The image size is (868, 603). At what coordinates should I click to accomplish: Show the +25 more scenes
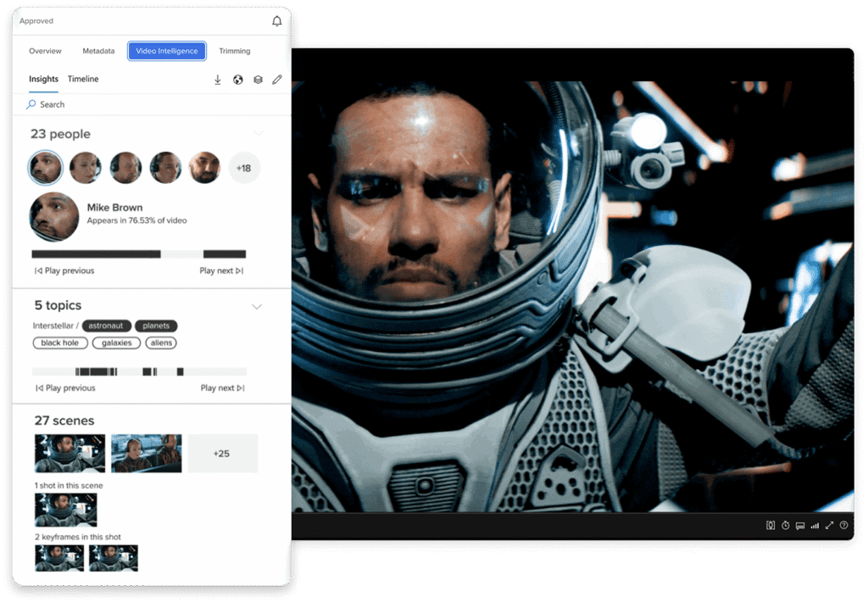223,454
